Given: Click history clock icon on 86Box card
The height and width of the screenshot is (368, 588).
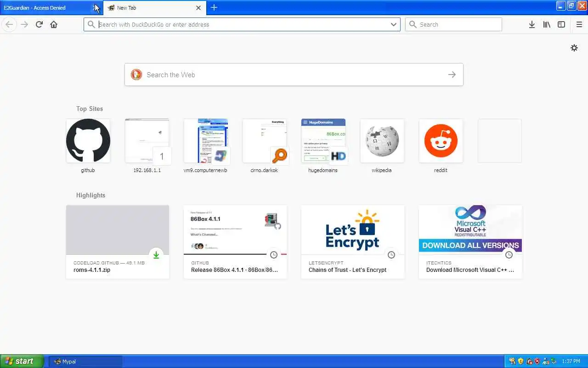Looking at the screenshot, I should point(274,255).
